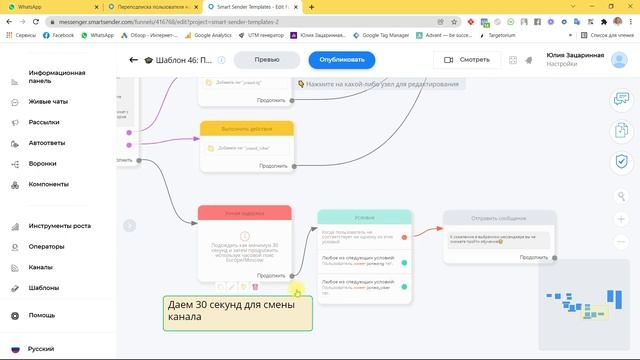Zoom in with the plus canvas button
The height and width of the screenshot is (360, 640).
pos(621,219)
